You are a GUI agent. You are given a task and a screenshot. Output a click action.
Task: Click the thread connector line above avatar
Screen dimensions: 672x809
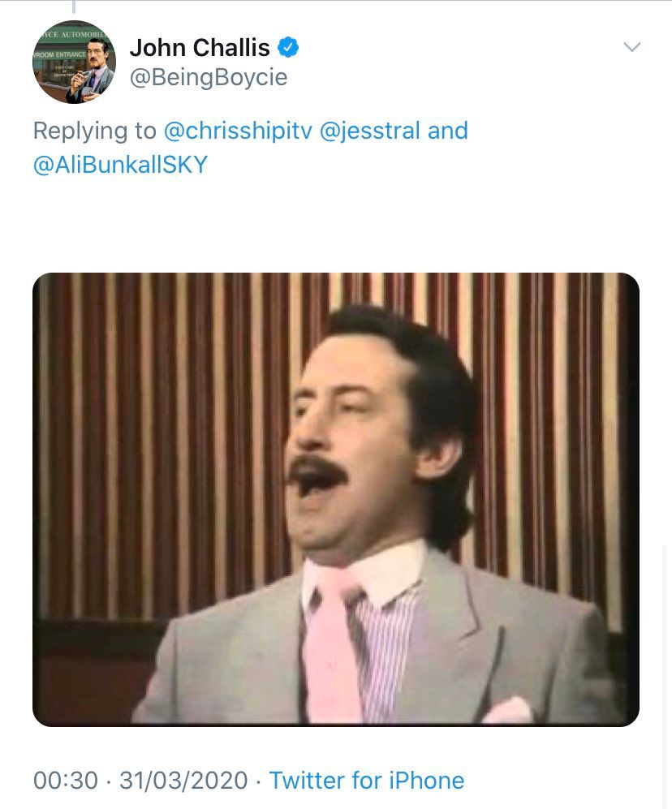click(73, 7)
